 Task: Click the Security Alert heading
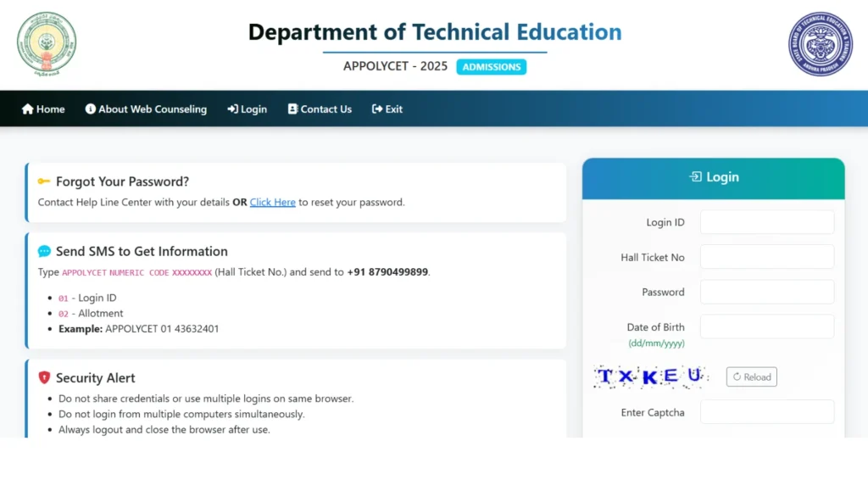(95, 377)
